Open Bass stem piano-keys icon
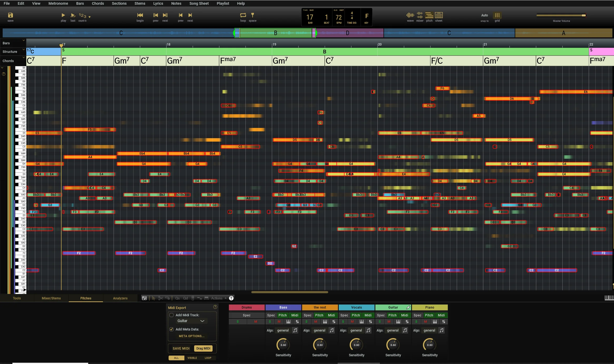 [288, 322]
